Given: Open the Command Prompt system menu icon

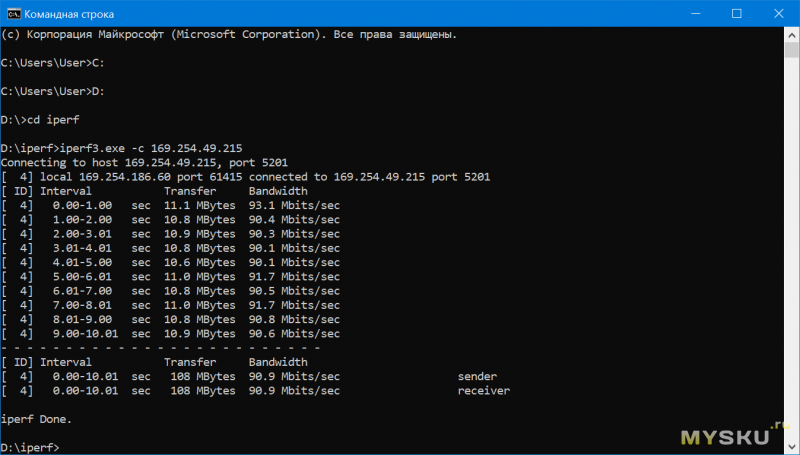Looking at the screenshot, I should click(13, 13).
